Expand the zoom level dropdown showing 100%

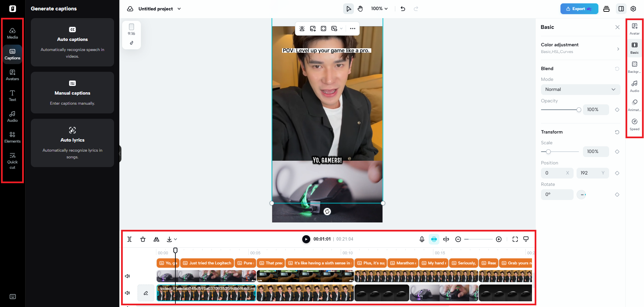point(379,8)
